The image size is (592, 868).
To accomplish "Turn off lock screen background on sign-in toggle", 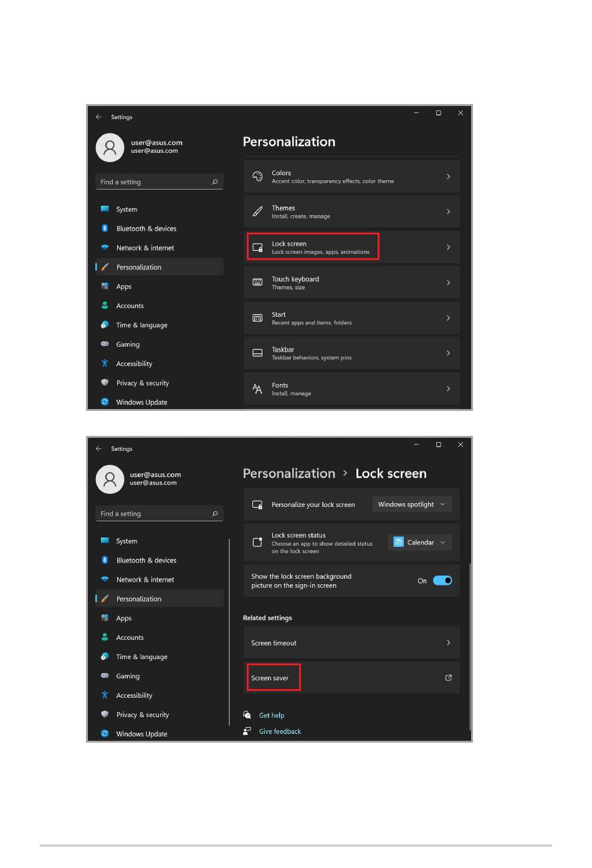I will point(442,581).
